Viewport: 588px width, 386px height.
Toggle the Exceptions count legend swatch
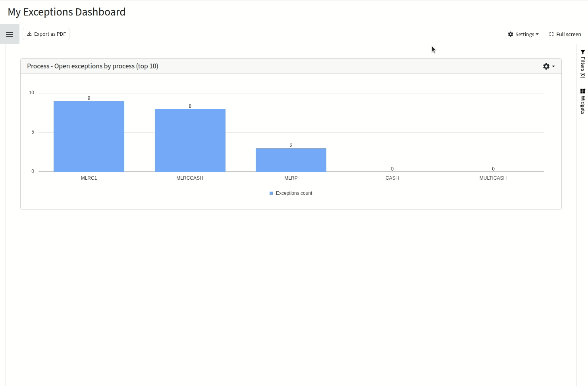coord(271,193)
